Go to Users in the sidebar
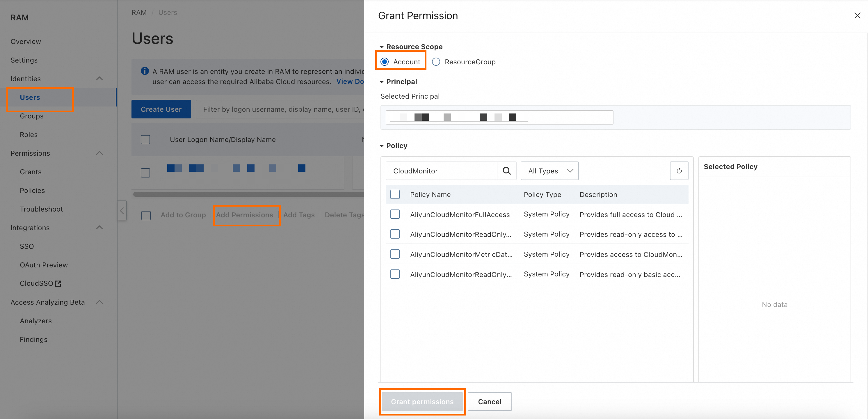Image resolution: width=868 pixels, height=419 pixels. (x=30, y=97)
